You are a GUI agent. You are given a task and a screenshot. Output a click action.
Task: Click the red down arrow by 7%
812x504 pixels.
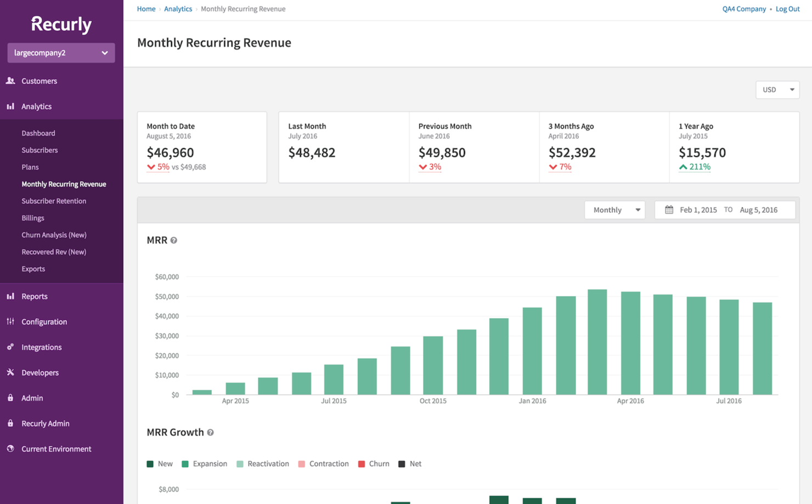pos(553,167)
